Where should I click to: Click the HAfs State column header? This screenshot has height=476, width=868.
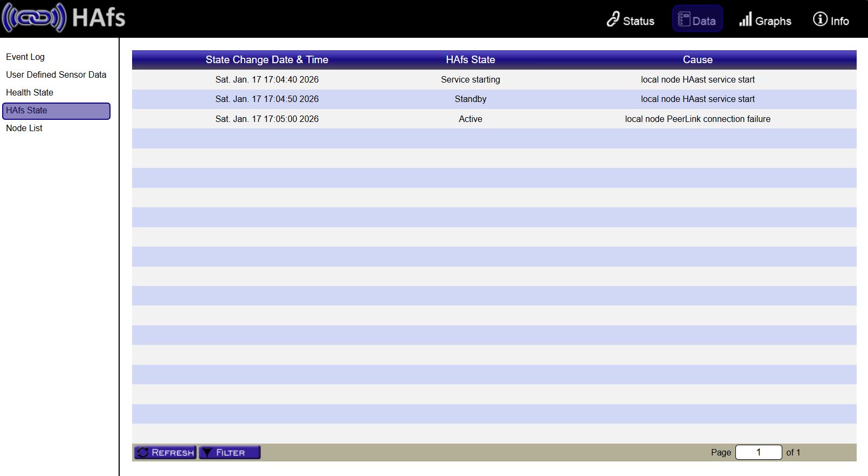470,60
